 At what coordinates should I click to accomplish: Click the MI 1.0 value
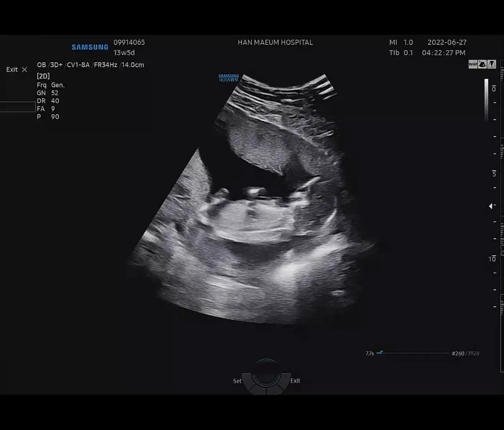[401, 43]
